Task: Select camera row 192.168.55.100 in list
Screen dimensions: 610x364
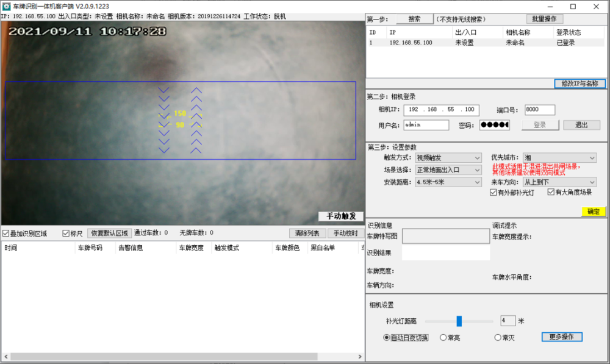Action: pos(486,43)
